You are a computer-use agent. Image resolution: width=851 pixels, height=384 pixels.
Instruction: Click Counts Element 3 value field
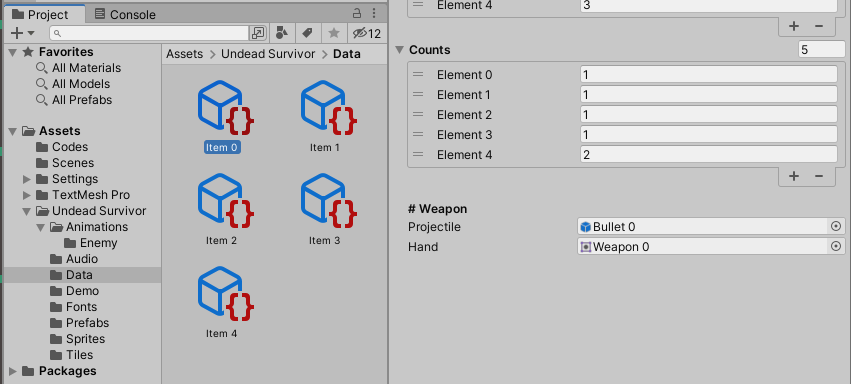tap(708, 135)
